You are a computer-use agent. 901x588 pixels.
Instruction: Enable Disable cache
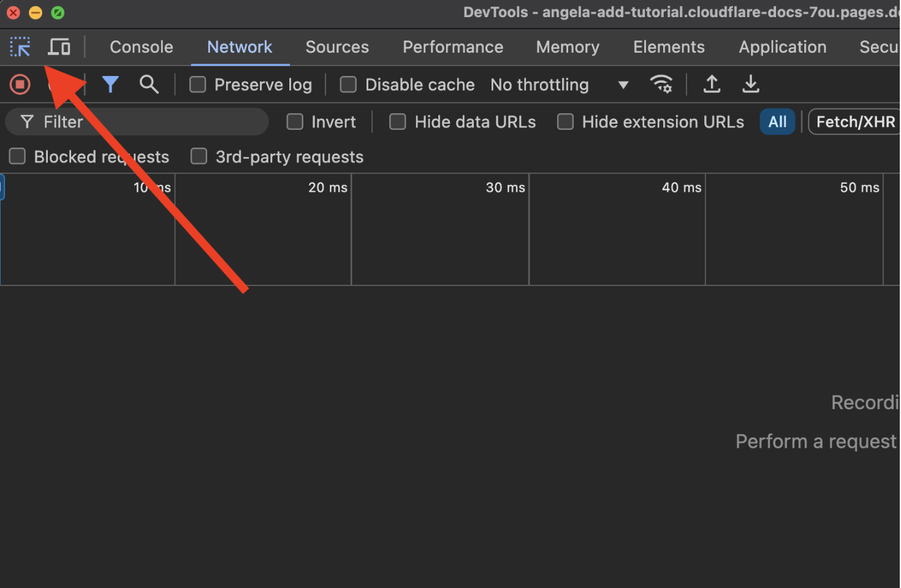click(x=348, y=85)
